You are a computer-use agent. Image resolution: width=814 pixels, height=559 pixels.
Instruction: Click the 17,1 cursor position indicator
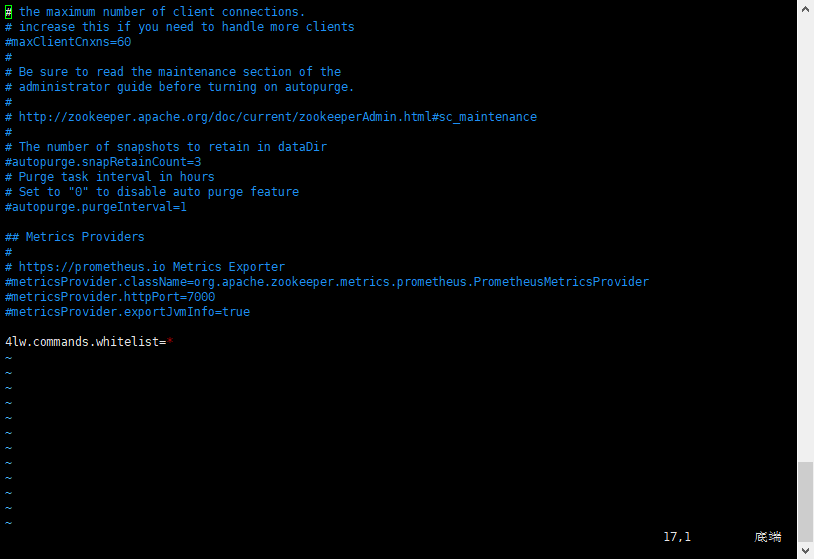[677, 537]
